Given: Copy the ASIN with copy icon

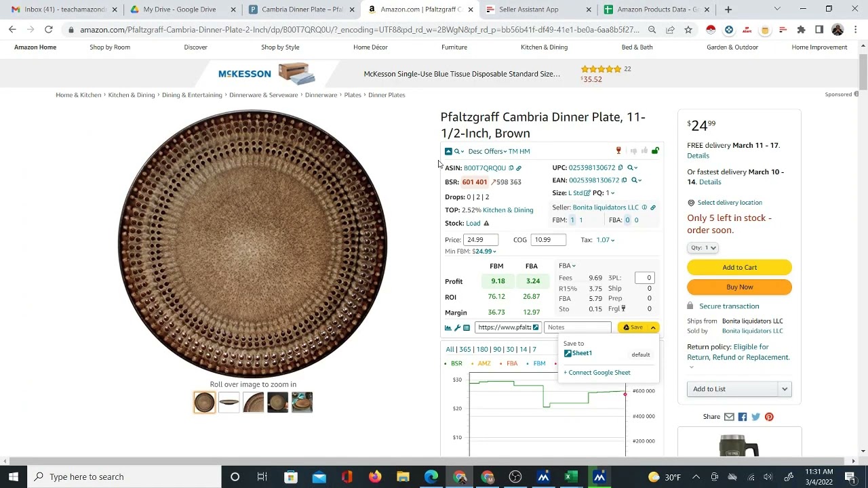Looking at the screenshot, I should coord(511,168).
